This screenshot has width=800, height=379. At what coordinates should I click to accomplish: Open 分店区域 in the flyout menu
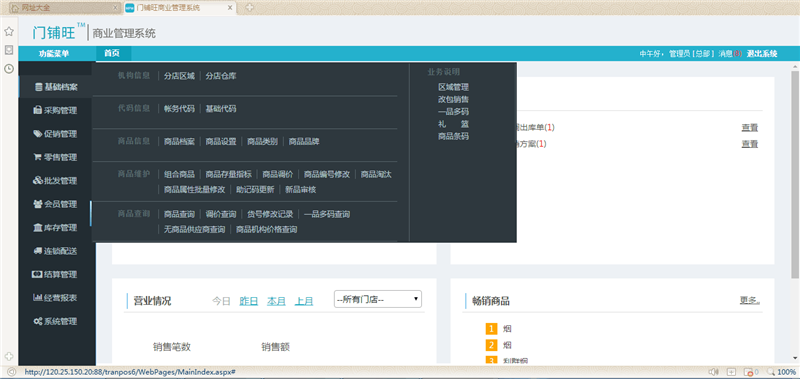click(179, 76)
